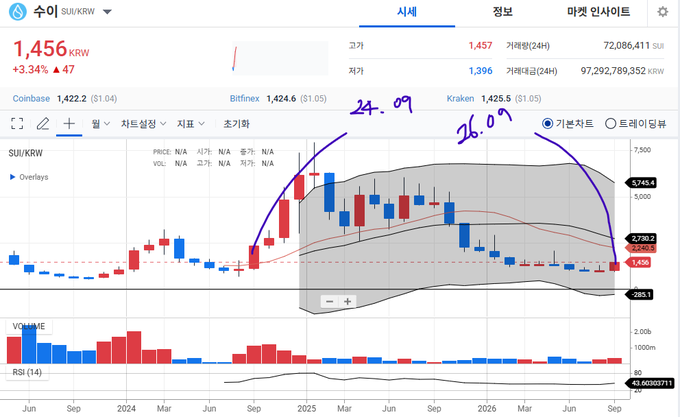Click the large 1,456 KRW price

pyautogui.click(x=51, y=49)
